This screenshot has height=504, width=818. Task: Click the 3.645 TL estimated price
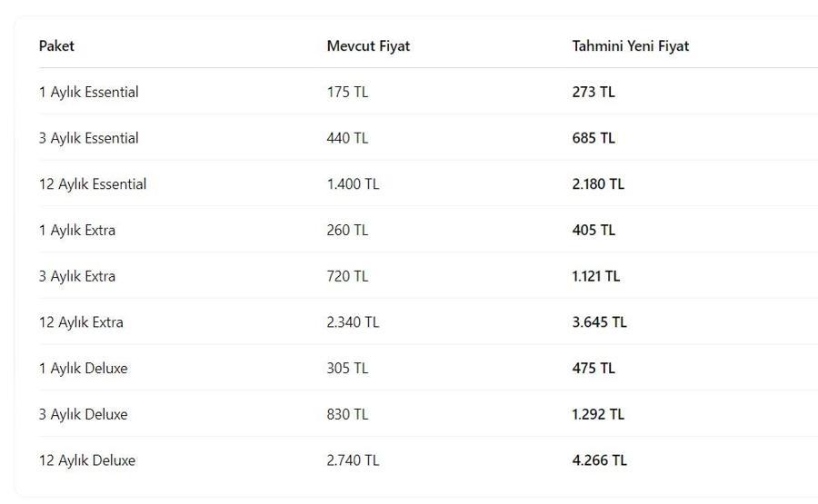pyautogui.click(x=599, y=322)
